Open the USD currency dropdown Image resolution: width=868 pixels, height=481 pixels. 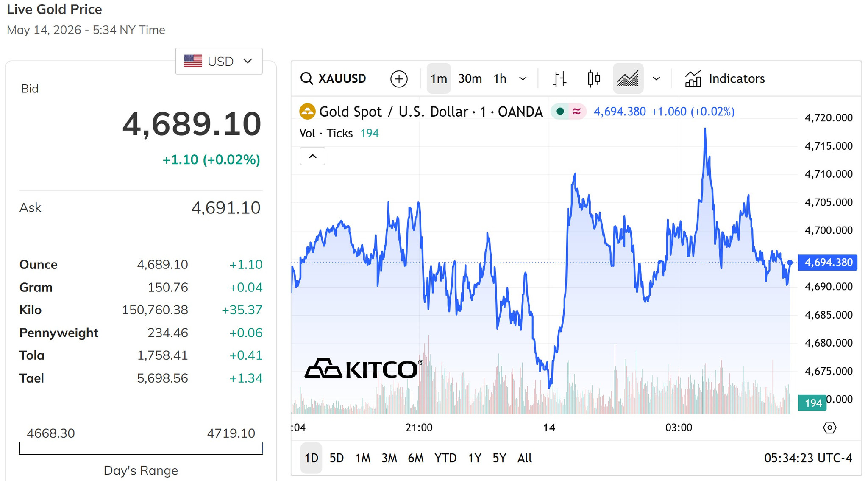coord(219,61)
